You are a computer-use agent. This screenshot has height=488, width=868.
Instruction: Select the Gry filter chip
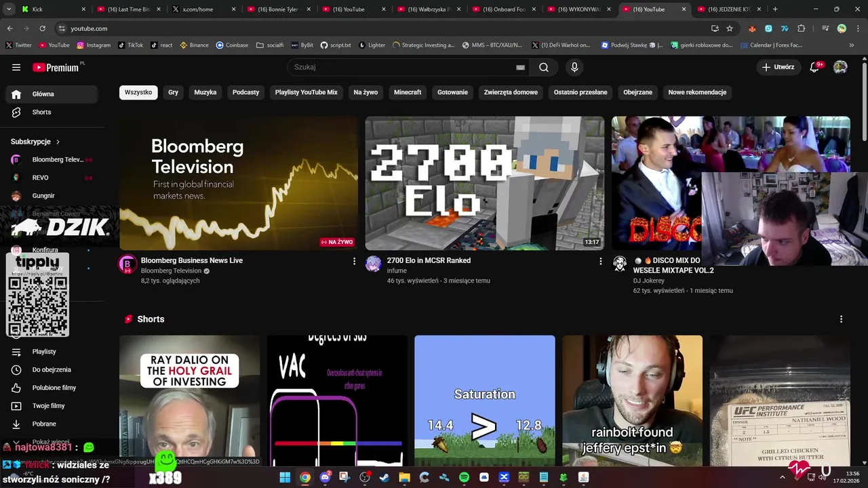point(174,92)
